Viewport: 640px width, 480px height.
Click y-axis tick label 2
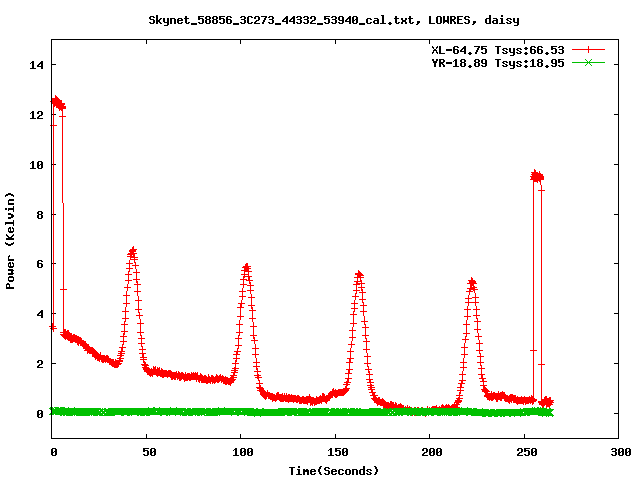pos(40,364)
